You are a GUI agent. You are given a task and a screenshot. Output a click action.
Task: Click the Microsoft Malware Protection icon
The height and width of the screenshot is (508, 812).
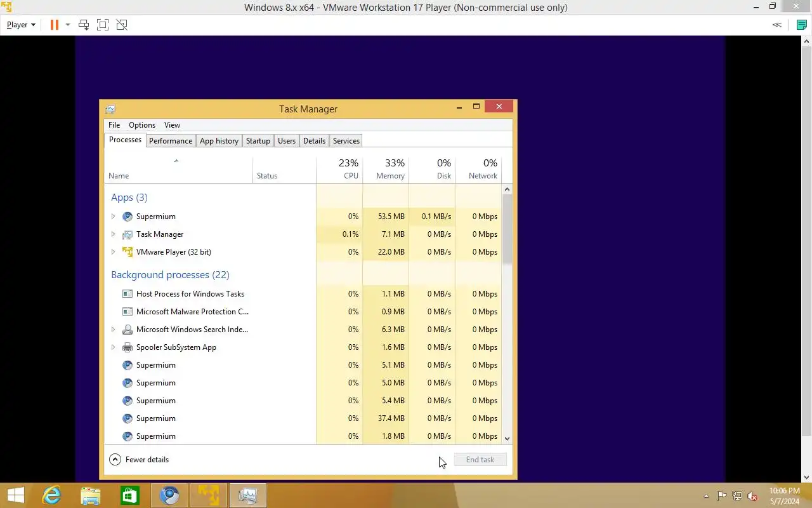128,312
